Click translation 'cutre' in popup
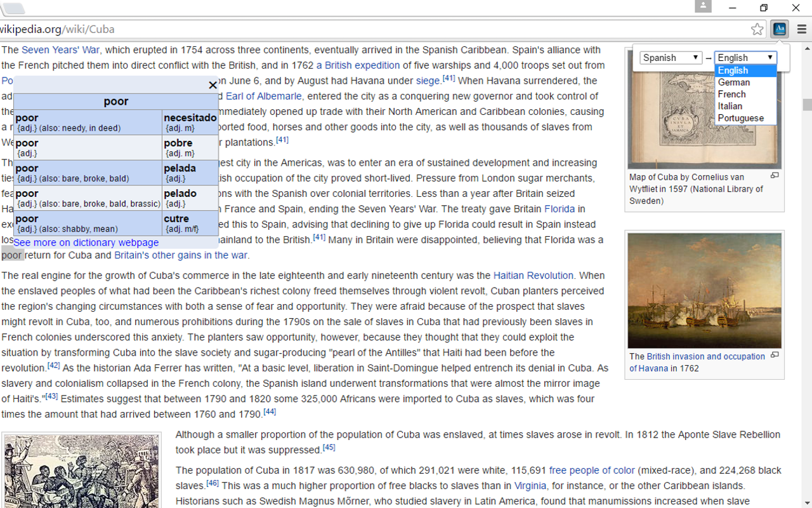 176,218
